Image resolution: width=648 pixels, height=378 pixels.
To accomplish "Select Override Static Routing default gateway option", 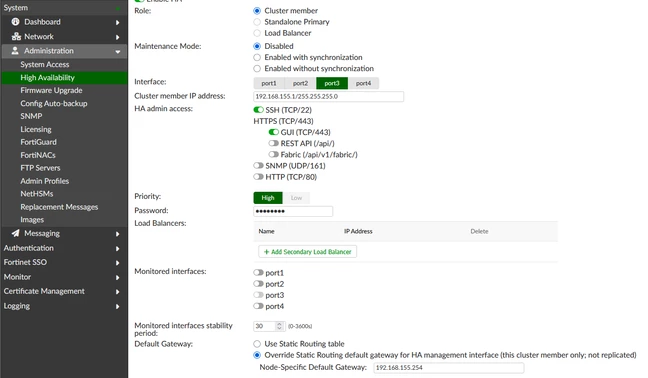I will 257,355.
